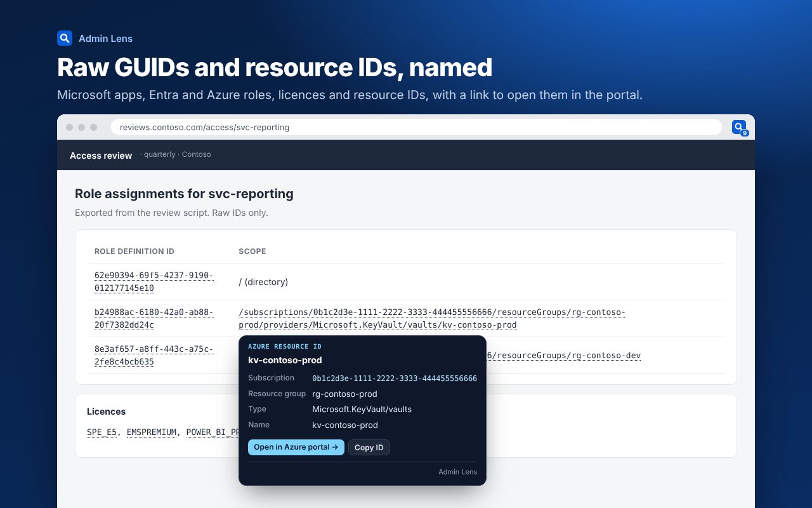Click the AZURE RESOURCE ID tooltip label
The height and width of the screenshot is (508, 812).
285,346
